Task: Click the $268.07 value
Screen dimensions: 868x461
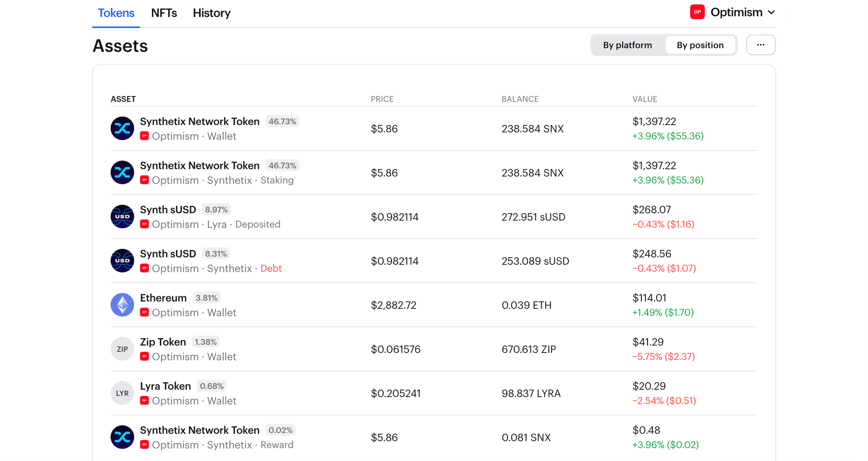Action: pos(651,210)
